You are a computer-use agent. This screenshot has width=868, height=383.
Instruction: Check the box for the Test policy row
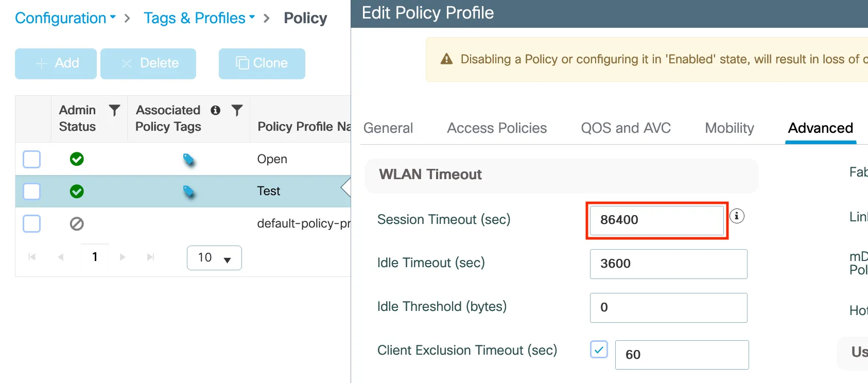click(x=32, y=191)
